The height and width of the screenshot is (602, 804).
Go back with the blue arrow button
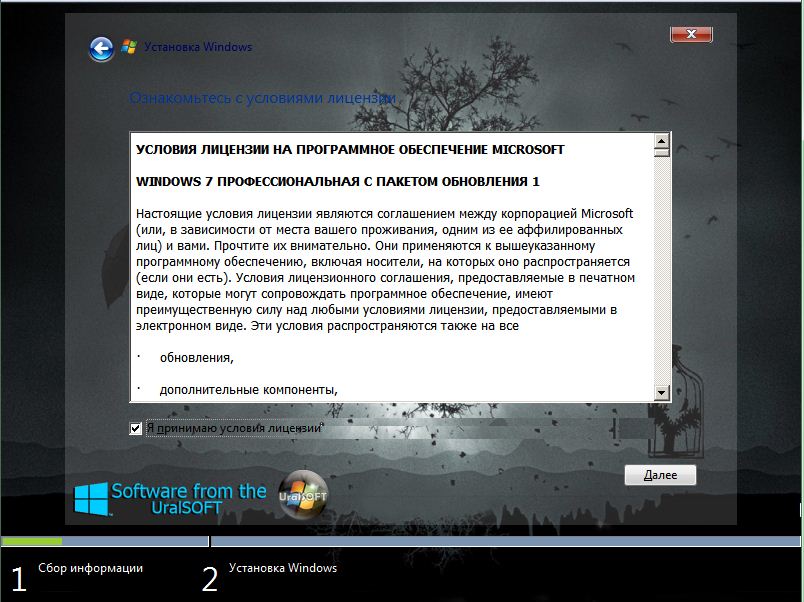click(x=101, y=49)
